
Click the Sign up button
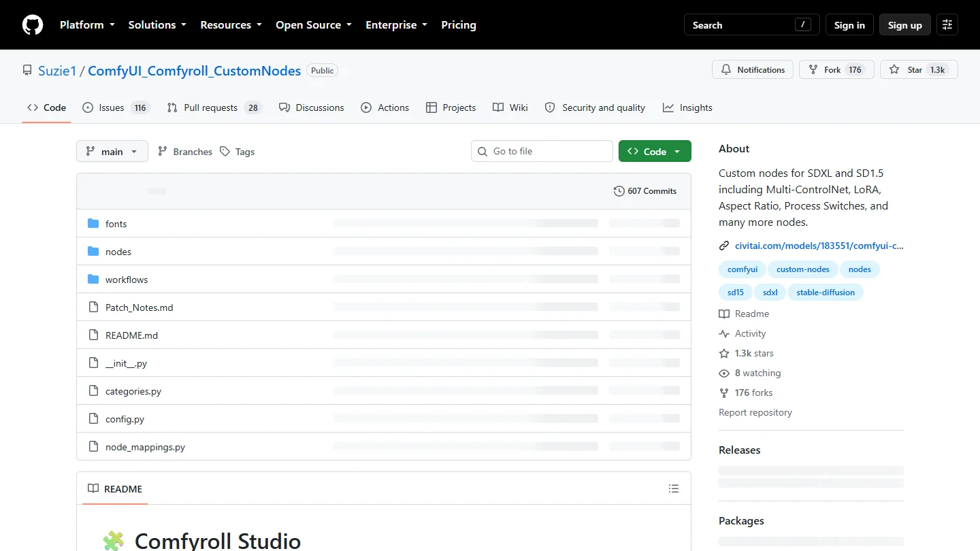[904, 25]
